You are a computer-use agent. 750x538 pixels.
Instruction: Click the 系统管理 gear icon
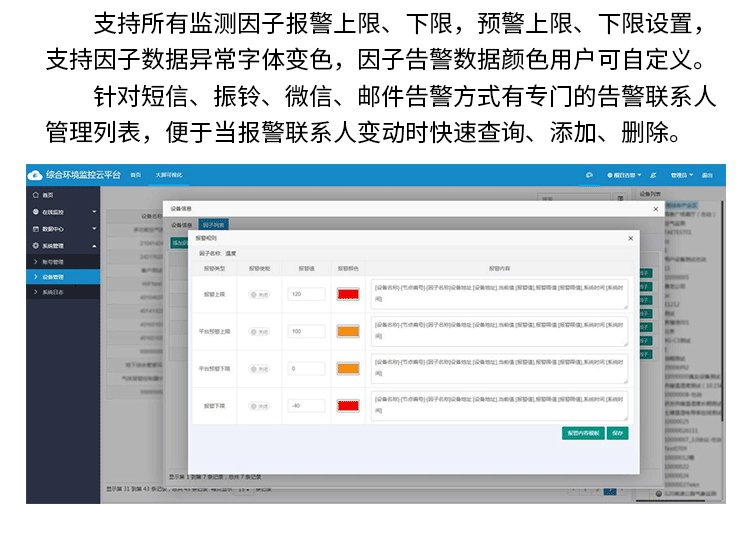coord(36,245)
